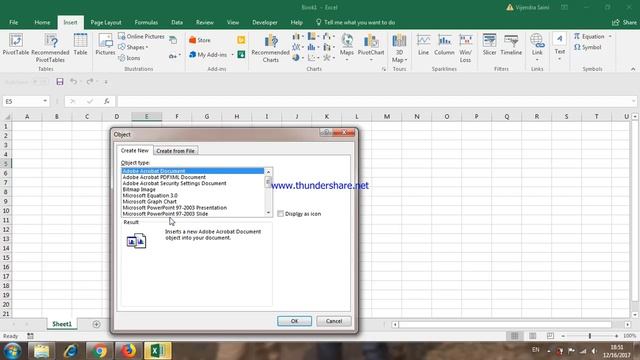Viewport: 640px width, 360px height.
Task: Switch to Page Layout view in the status bar
Action: tap(532, 336)
